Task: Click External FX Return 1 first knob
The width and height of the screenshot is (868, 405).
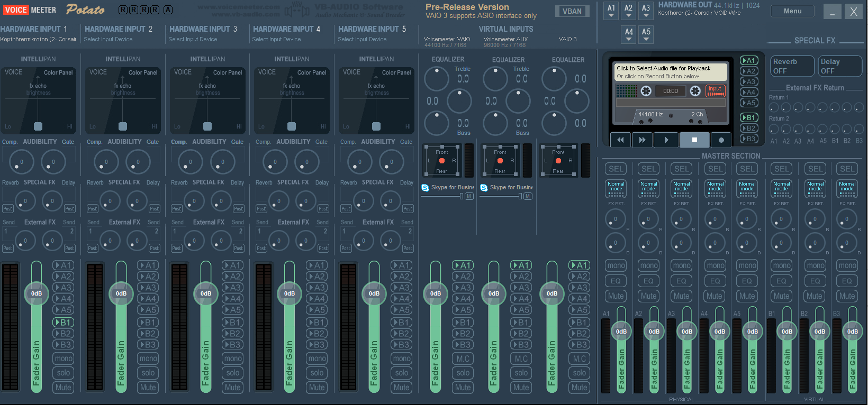Action: [774, 107]
